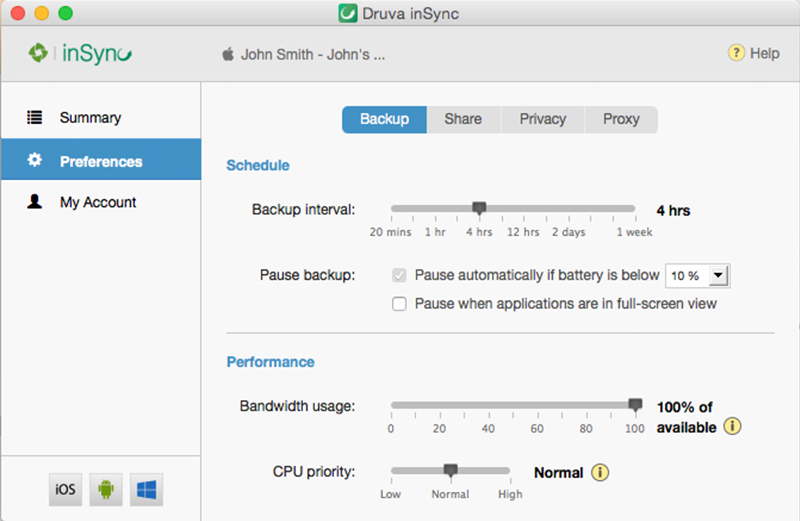This screenshot has width=800, height=521.
Task: Click the John Smith device name
Action: click(x=313, y=55)
